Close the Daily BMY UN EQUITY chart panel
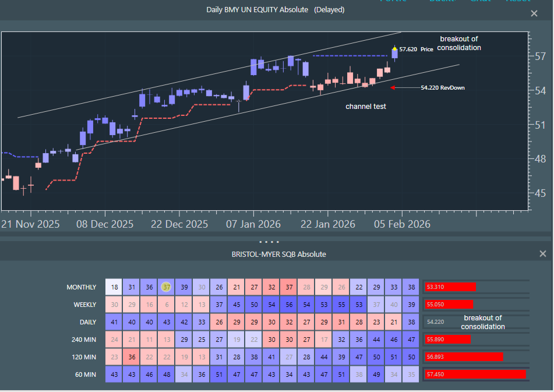The width and height of the screenshot is (554, 392). (534, 13)
